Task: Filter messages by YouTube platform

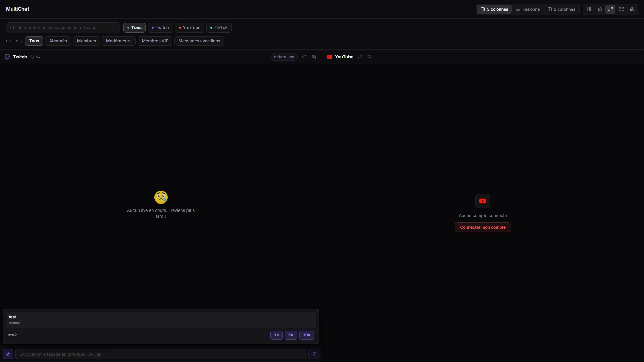Action: pos(190,28)
